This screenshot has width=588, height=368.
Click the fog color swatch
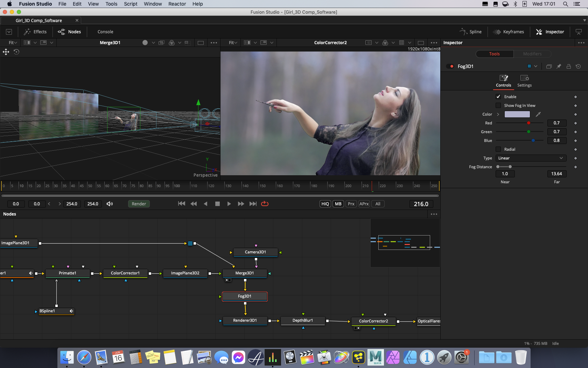(x=517, y=114)
